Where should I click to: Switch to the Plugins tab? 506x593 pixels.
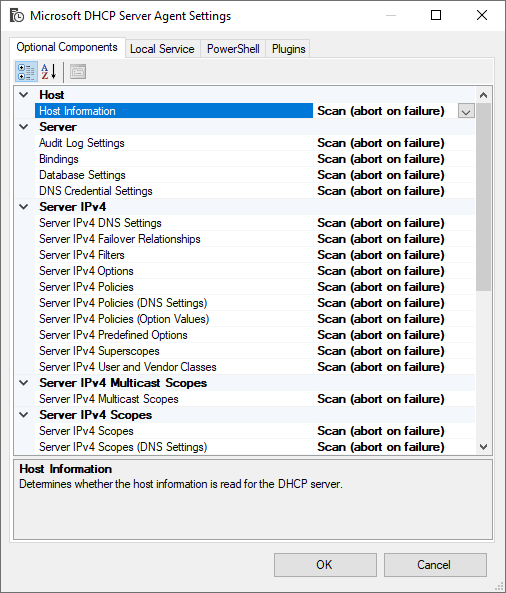point(289,49)
